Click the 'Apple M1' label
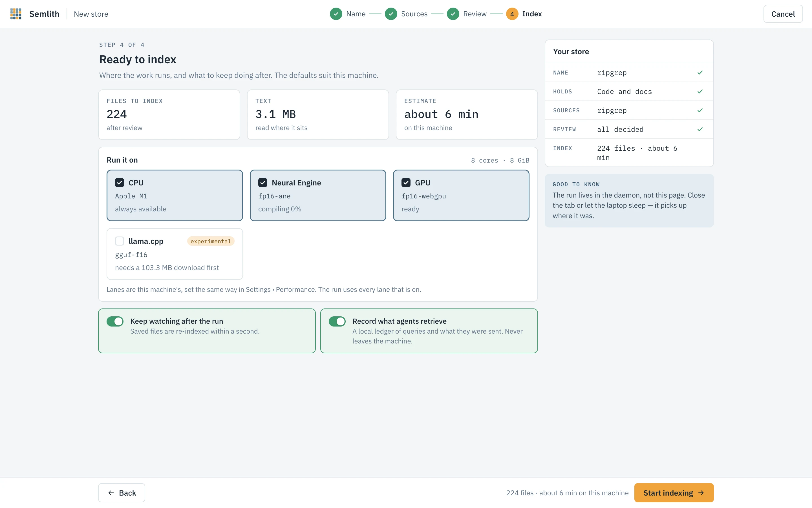812x508 pixels. coord(131,196)
